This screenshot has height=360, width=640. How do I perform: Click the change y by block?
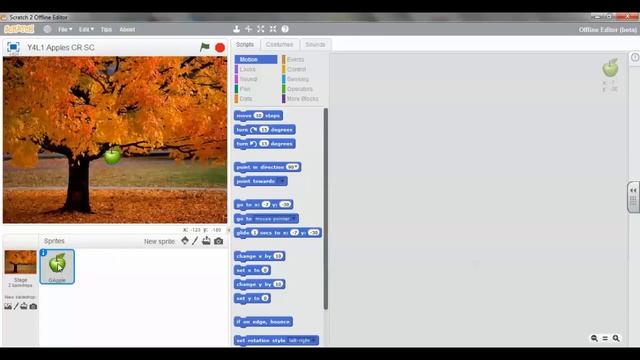coord(260,284)
